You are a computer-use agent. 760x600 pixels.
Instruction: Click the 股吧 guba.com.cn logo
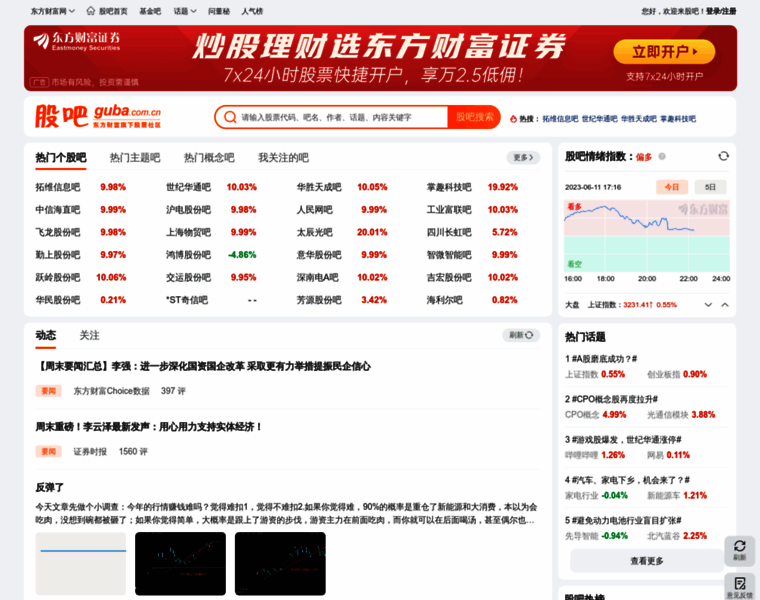tap(98, 117)
